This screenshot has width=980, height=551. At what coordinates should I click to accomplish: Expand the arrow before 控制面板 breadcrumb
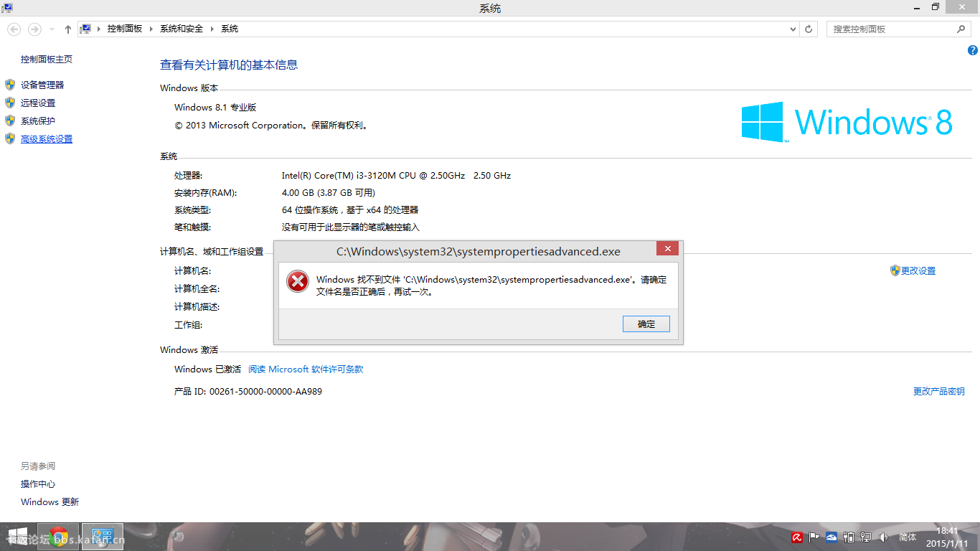click(99, 29)
